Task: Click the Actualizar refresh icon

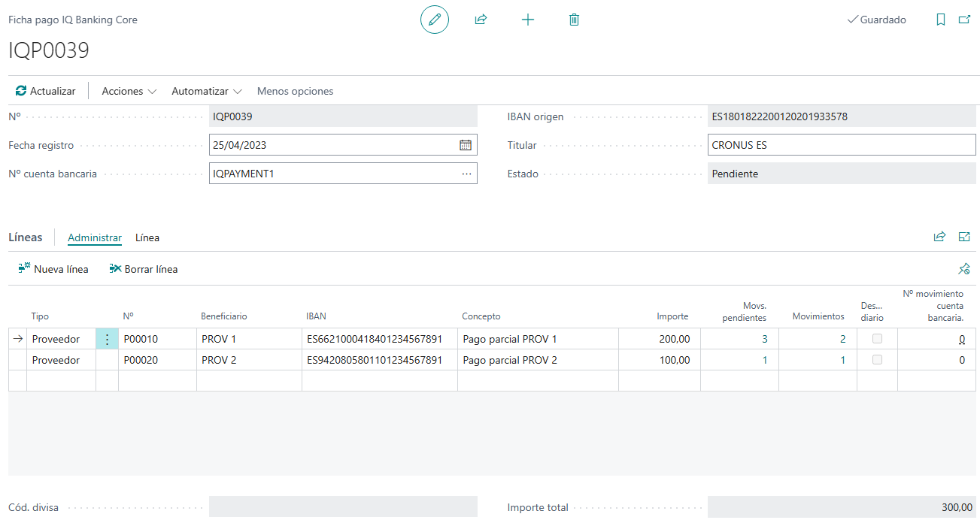Action: click(x=19, y=90)
